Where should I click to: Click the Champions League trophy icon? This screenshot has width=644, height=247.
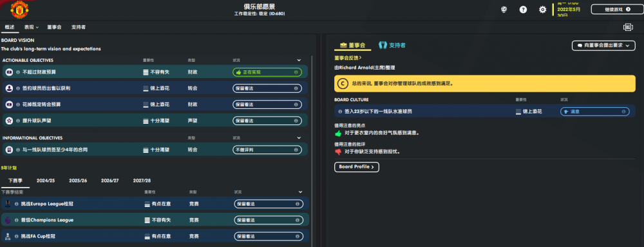point(8,220)
